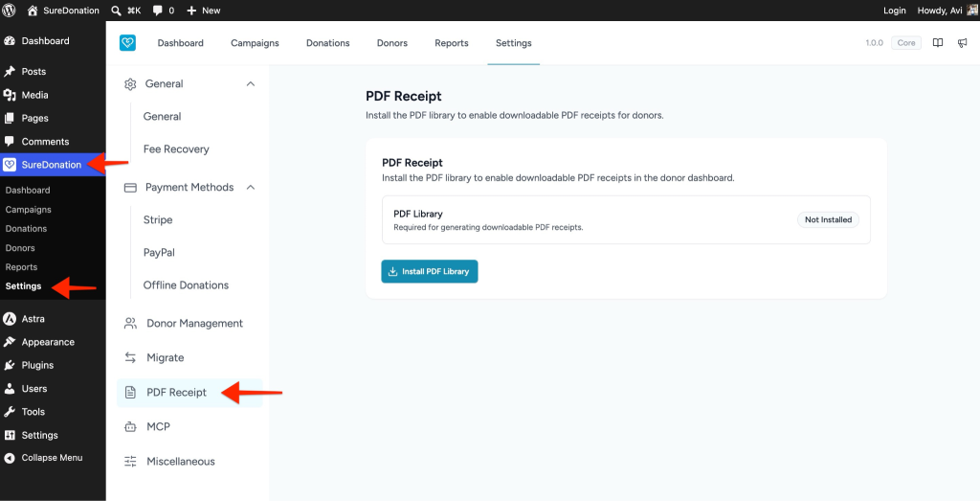Viewport: 980px width, 501px height.
Task: Click the Login link in admin bar
Action: pyautogui.click(x=895, y=10)
